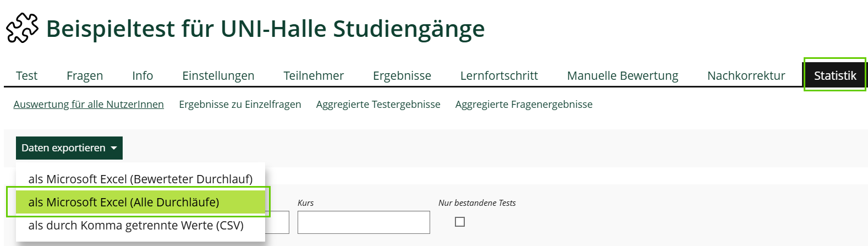This screenshot has width=868, height=246.
Task: Open 'Ergebnisse zu Einzelfragen' subtab link
Action: 240,104
